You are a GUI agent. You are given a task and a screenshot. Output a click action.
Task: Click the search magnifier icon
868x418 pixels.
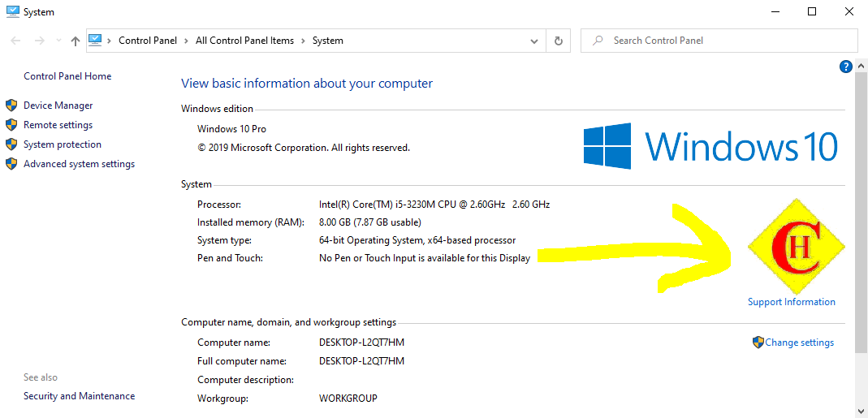[x=598, y=41]
